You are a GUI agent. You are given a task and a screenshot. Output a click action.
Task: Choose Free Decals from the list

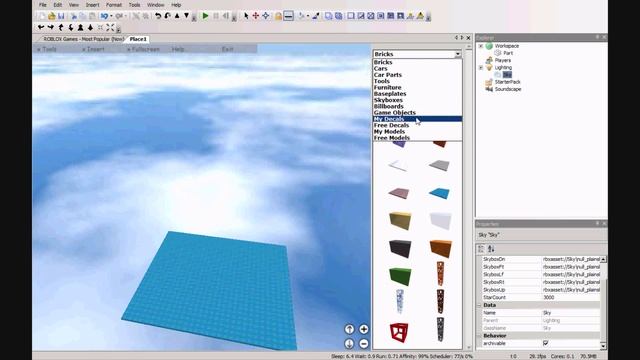(418, 125)
